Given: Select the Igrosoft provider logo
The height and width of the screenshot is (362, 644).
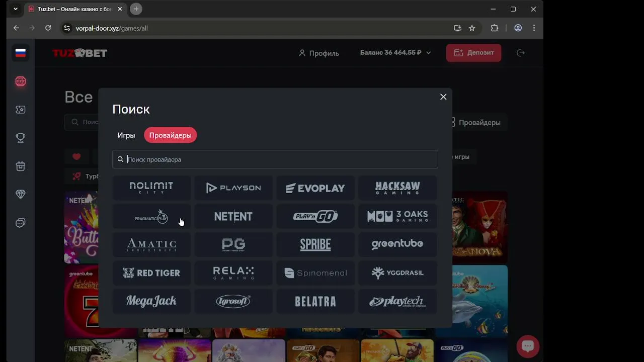Looking at the screenshot, I should coord(233,301).
